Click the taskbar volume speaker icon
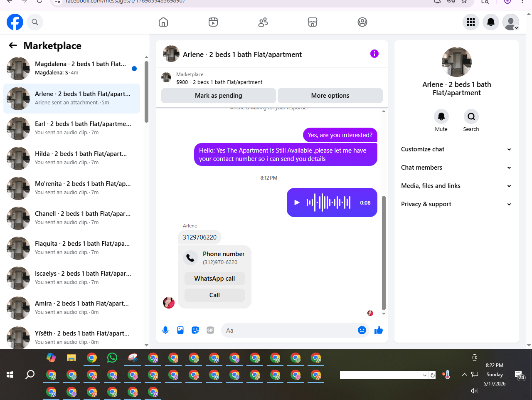Image resolution: width=532 pixels, height=400 pixels. pyautogui.click(x=474, y=391)
